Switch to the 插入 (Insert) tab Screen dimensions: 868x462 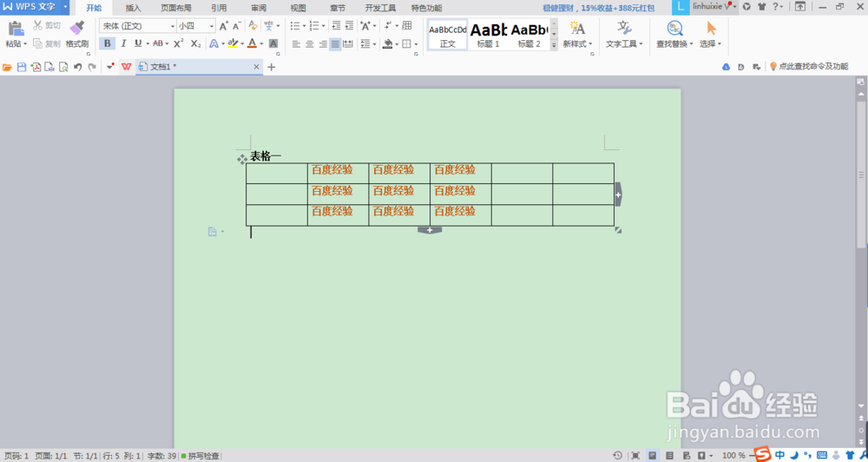[x=133, y=8]
